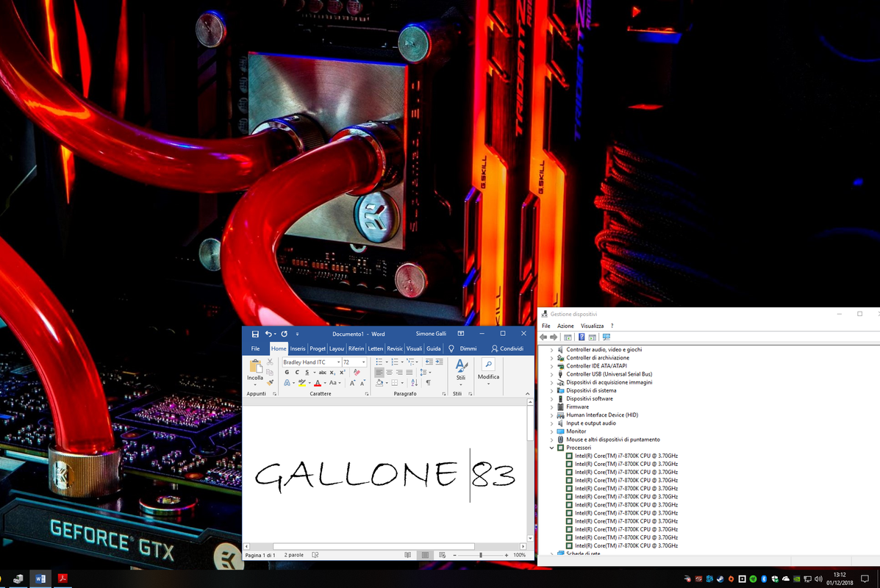Image resolution: width=880 pixels, height=588 pixels.
Task: Toggle italic (C) formatting
Action: (297, 372)
